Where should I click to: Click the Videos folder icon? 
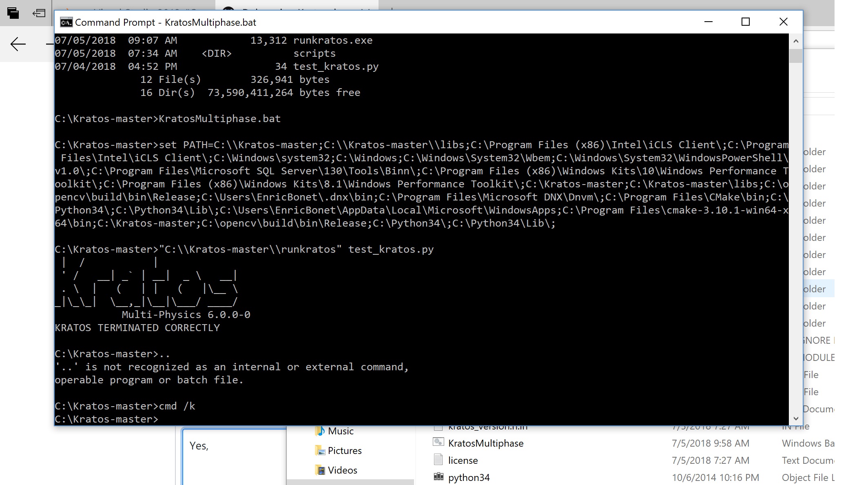(320, 470)
